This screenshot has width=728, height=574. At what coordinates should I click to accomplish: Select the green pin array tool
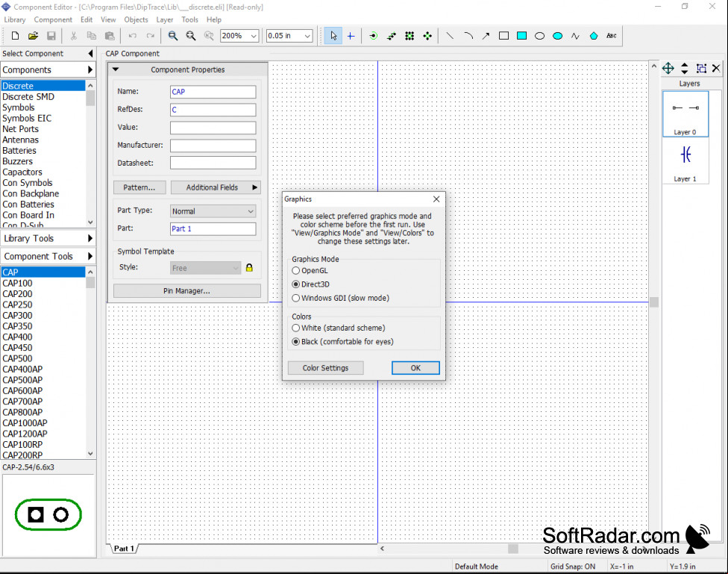409,36
